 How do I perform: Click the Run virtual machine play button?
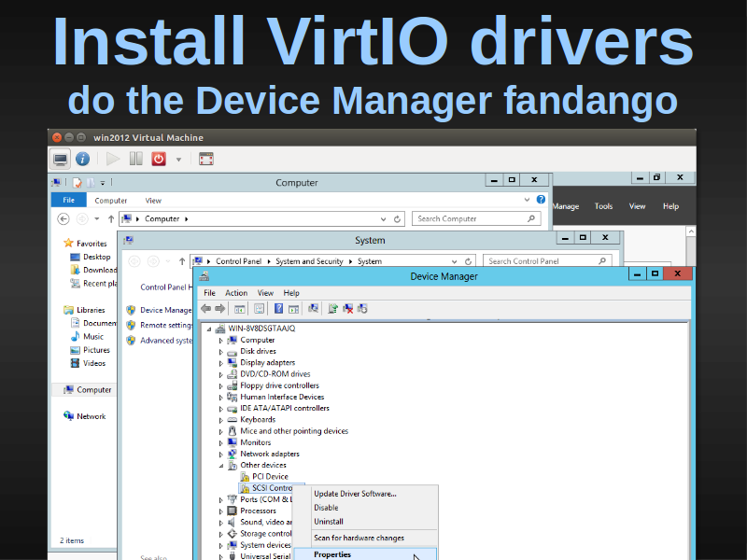coord(113,159)
